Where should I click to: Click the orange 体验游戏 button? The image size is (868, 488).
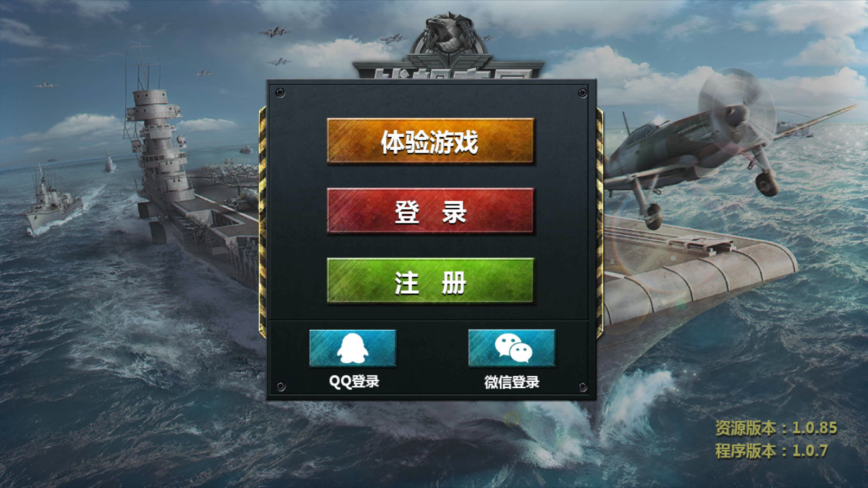pos(430,141)
